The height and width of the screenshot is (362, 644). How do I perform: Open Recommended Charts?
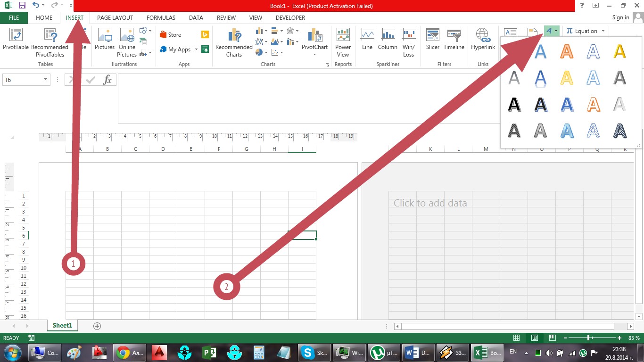(234, 42)
